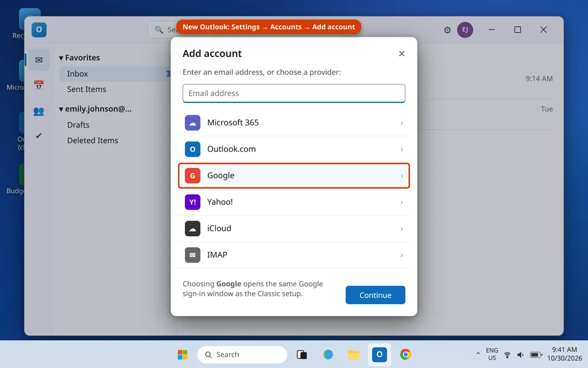The height and width of the screenshot is (368, 588).
Task: Show hidden tray icons chevron
Action: tap(478, 354)
